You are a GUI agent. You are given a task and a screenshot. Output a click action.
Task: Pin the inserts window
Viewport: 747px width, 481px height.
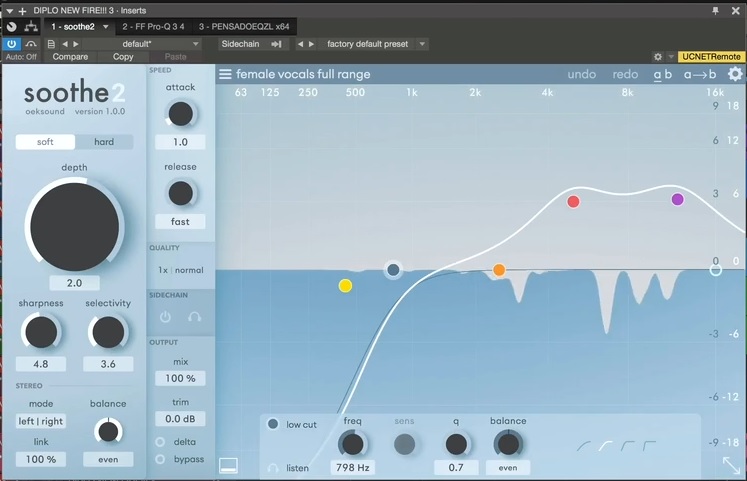pyautogui.click(x=715, y=10)
